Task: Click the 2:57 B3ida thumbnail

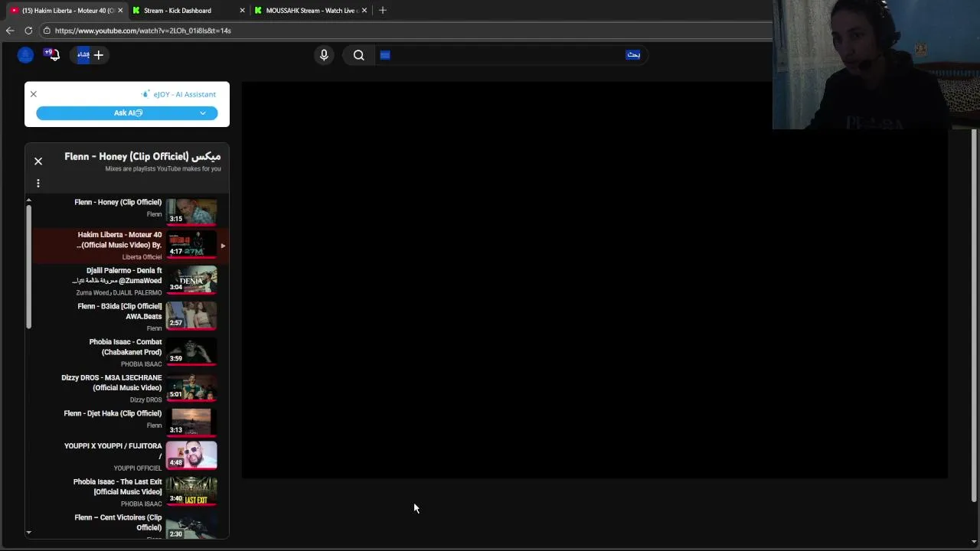Action: tap(191, 315)
